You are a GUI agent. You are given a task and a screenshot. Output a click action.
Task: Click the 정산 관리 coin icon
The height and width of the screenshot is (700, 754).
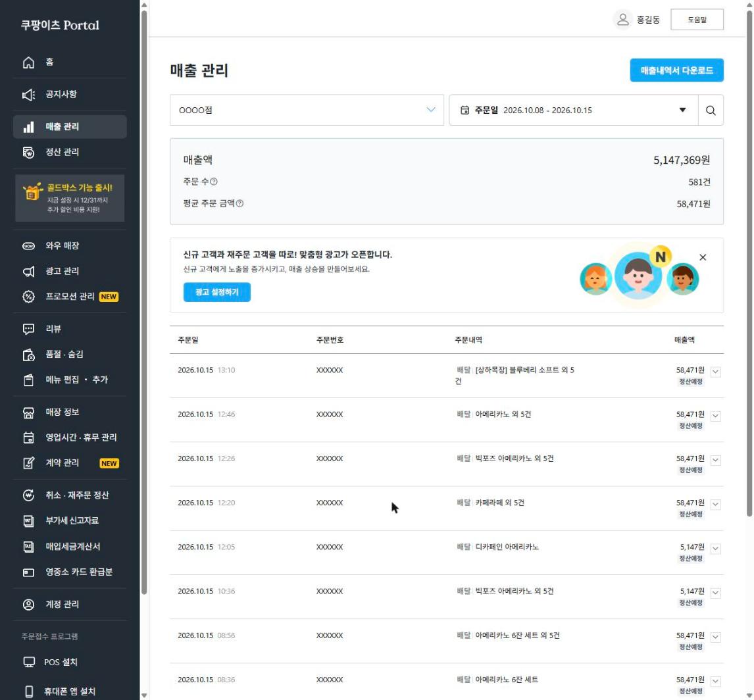point(29,152)
